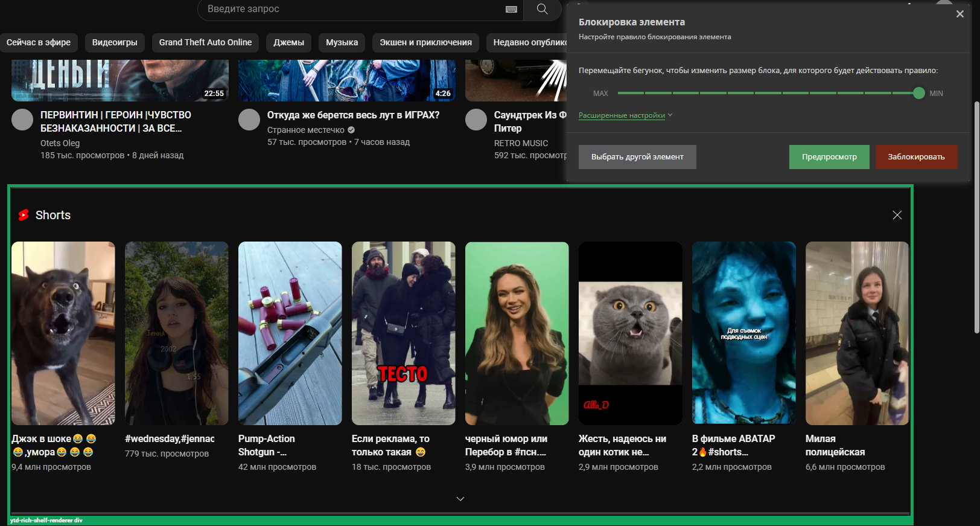Select the Джемы chip
This screenshot has width=980, height=526.
pyautogui.click(x=289, y=42)
